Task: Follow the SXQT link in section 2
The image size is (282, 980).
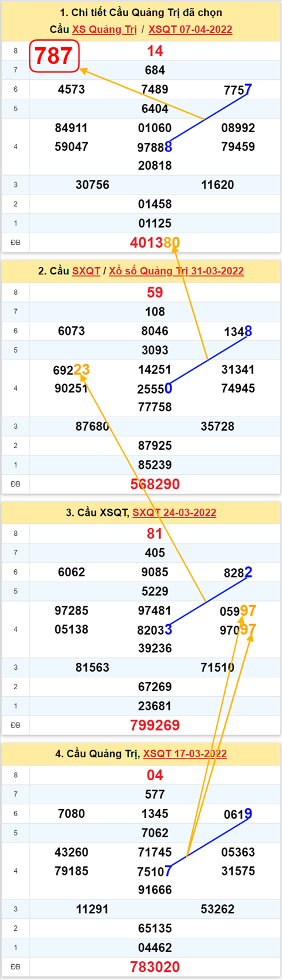Action: click(x=86, y=271)
